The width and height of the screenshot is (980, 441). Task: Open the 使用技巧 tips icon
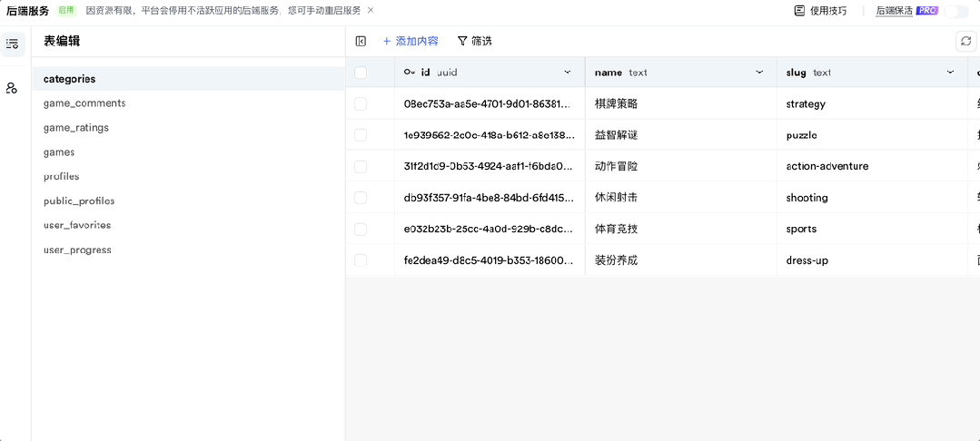799,11
